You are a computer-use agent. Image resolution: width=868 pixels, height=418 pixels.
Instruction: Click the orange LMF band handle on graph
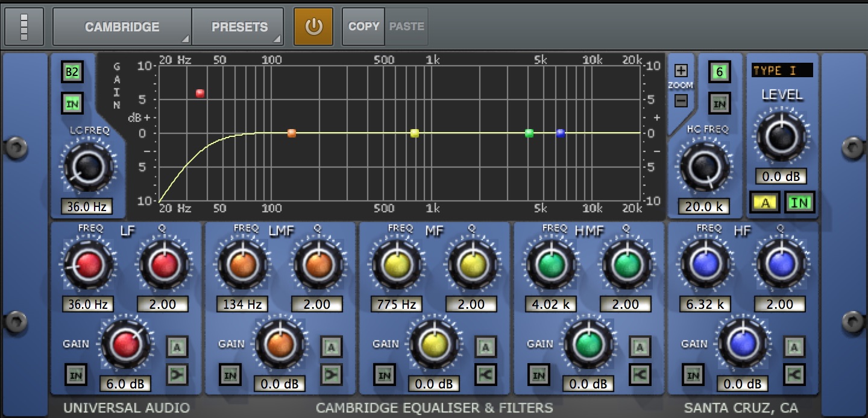tap(292, 133)
